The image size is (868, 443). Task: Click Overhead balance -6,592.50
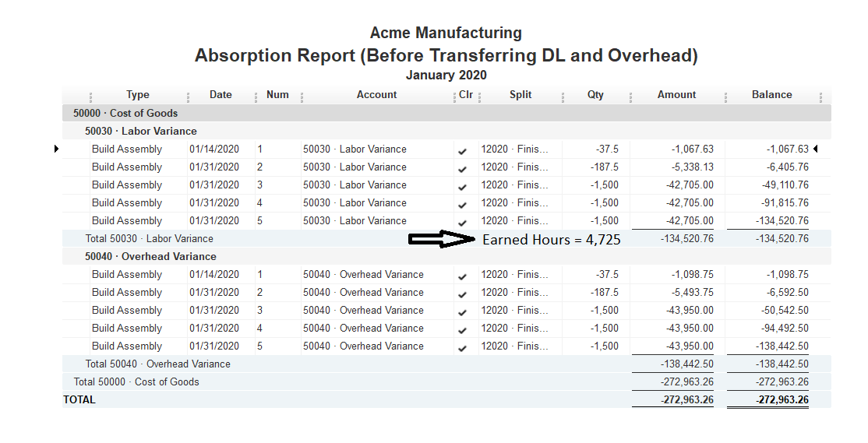point(788,292)
